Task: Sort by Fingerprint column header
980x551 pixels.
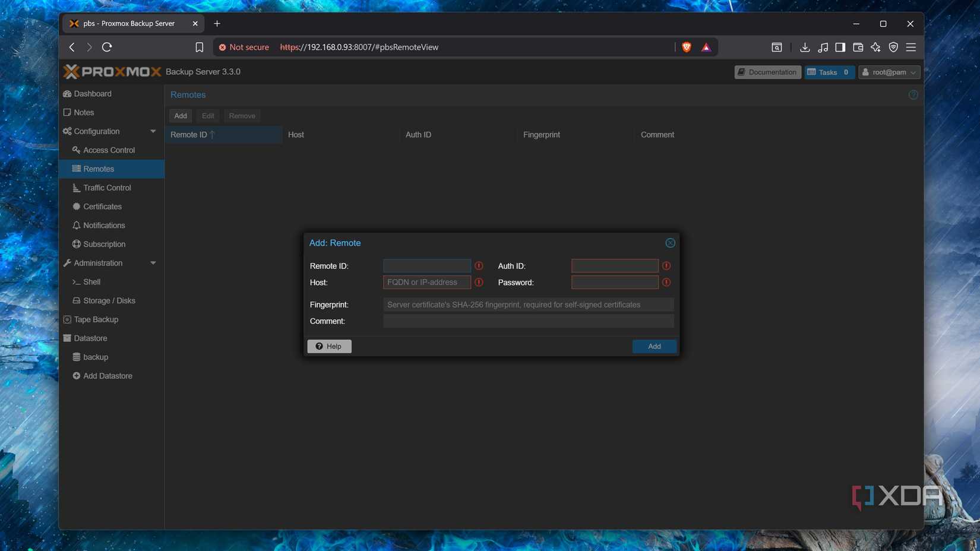Action: (576, 135)
